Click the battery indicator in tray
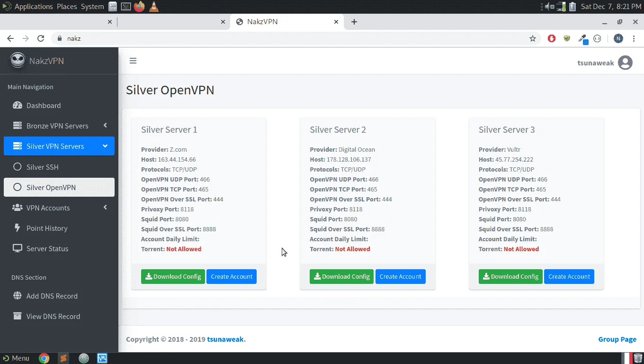Screen dimensions: 644x364 point(572,7)
